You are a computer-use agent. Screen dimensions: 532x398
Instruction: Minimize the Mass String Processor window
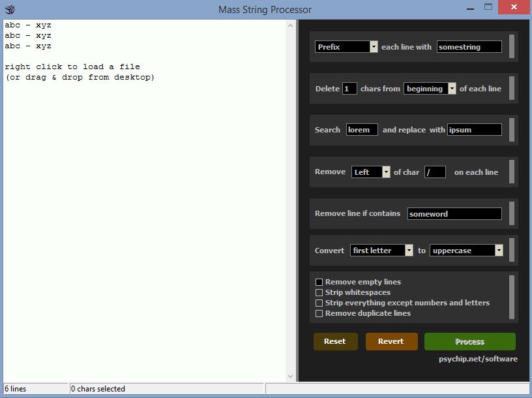[470, 8]
